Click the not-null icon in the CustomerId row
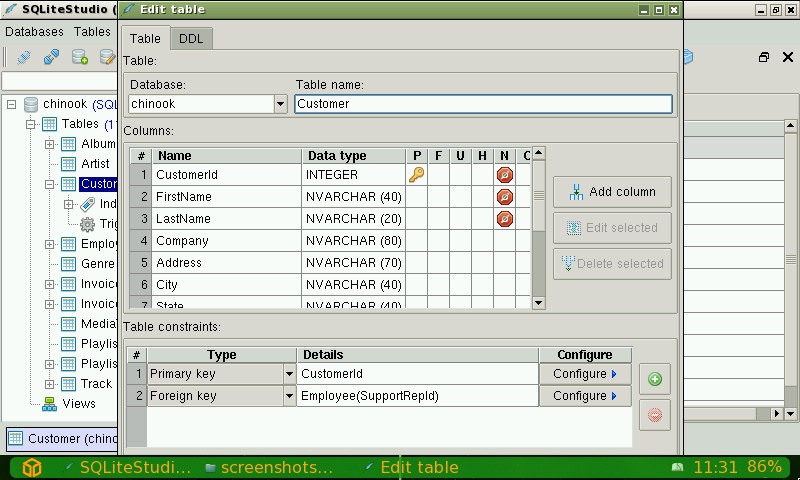 click(505, 175)
